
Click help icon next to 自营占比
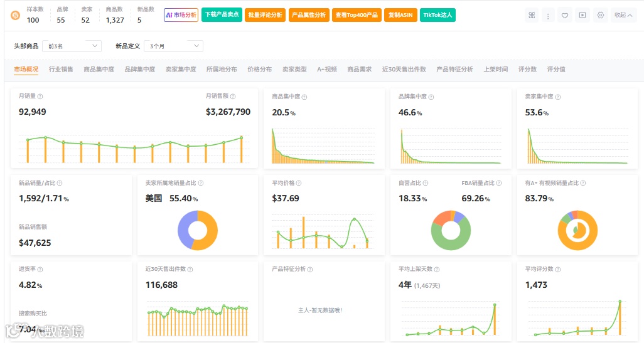425,183
